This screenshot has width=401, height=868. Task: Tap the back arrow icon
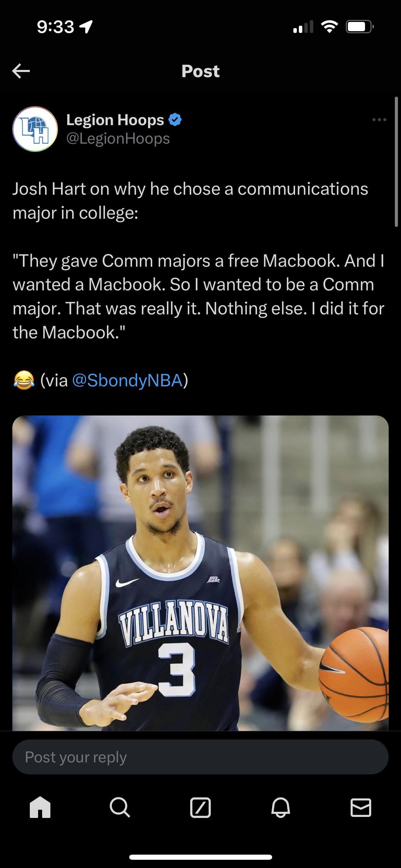pos(21,71)
